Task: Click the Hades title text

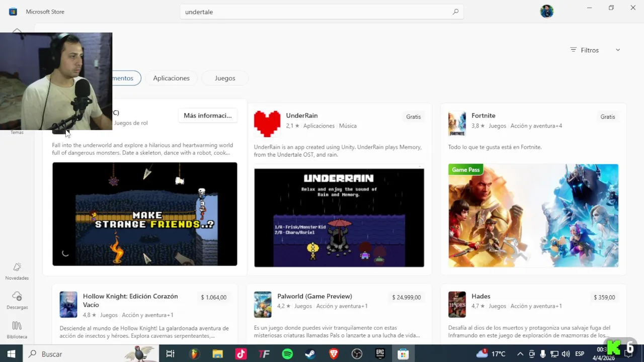Action: [x=481, y=296]
